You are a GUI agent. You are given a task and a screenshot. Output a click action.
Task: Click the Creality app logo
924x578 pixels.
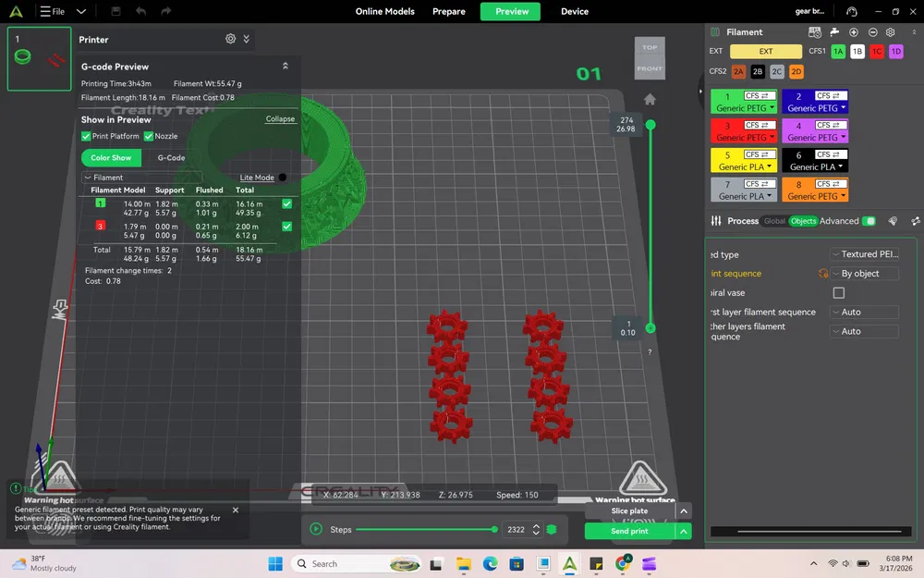click(x=16, y=11)
